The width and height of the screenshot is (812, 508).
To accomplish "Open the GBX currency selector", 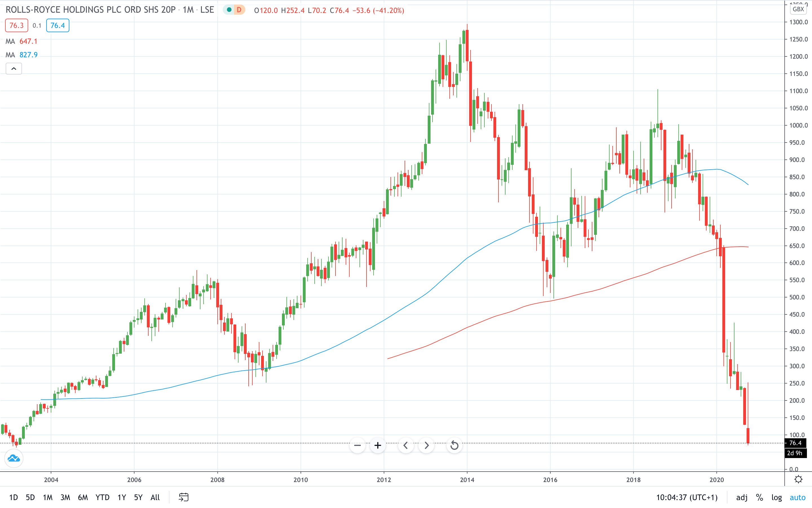I will coord(798,9).
